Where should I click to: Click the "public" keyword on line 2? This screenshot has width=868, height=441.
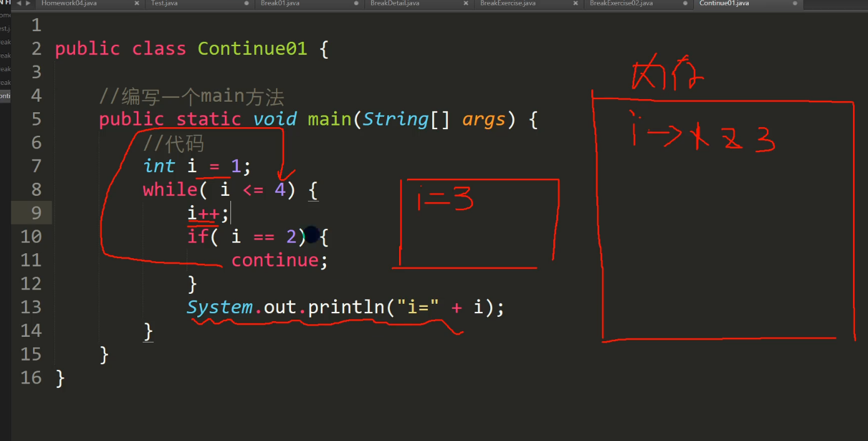point(87,49)
